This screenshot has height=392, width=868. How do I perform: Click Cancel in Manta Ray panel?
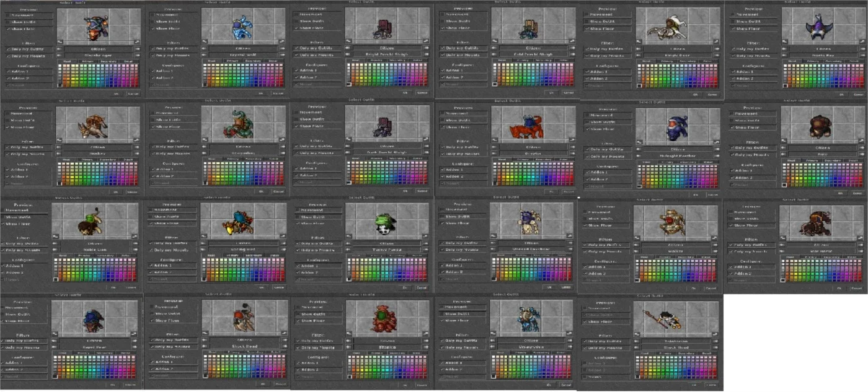click(x=859, y=95)
